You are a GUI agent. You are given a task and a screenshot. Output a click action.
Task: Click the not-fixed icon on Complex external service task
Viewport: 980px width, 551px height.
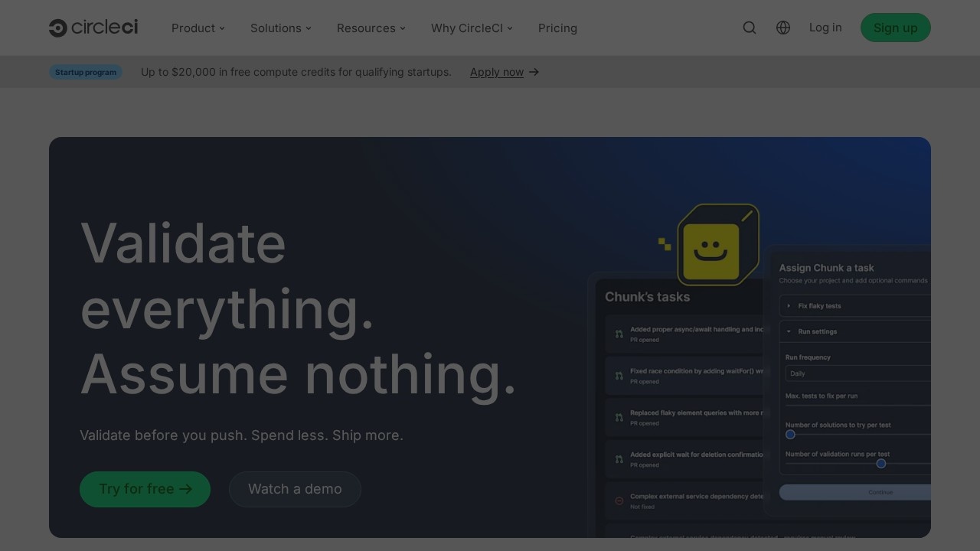(619, 501)
